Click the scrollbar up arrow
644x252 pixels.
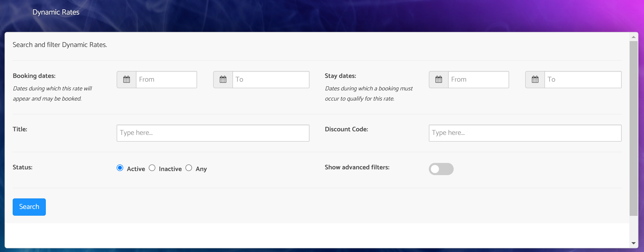tap(633, 37)
